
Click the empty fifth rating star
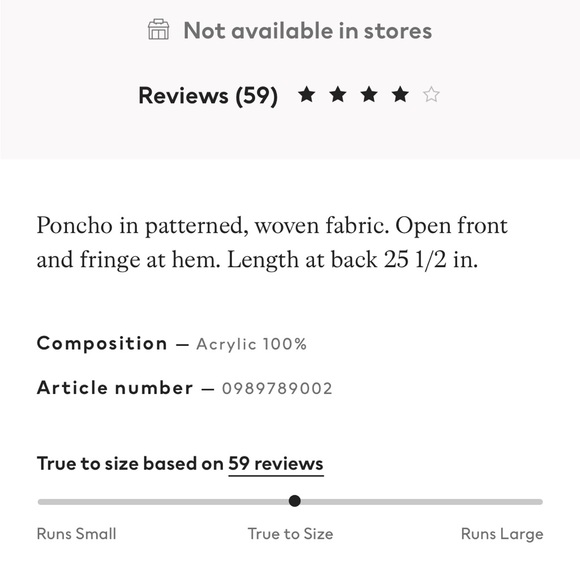[431, 95]
